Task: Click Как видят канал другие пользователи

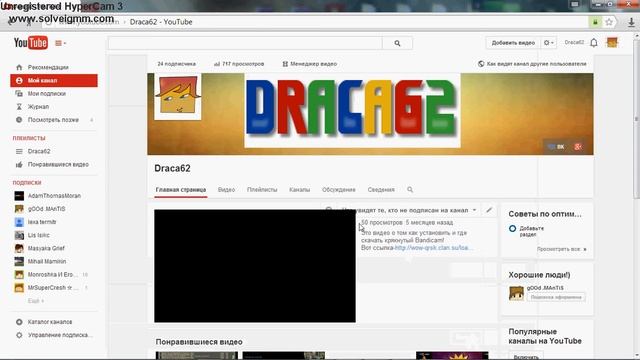Action: pyautogui.click(x=532, y=64)
